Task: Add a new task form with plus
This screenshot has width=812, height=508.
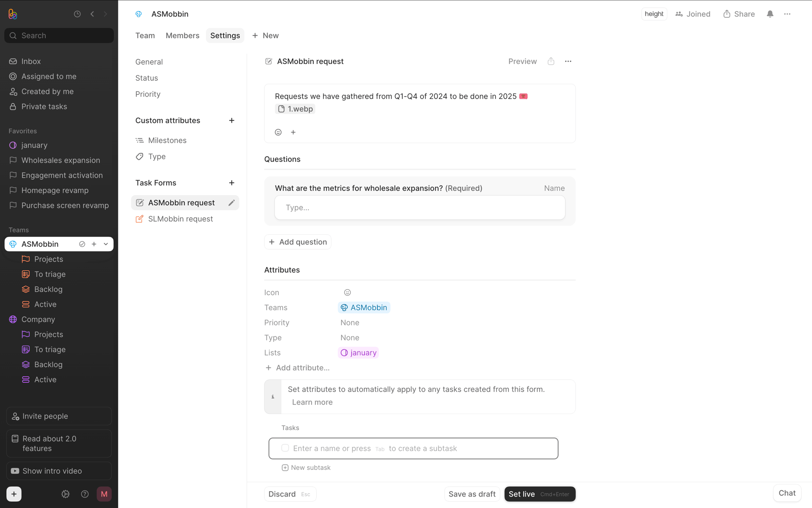Action: pos(232,183)
